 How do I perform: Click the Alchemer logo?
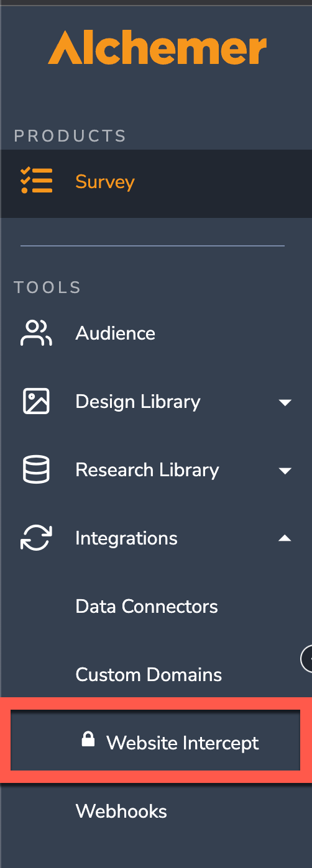click(x=157, y=48)
